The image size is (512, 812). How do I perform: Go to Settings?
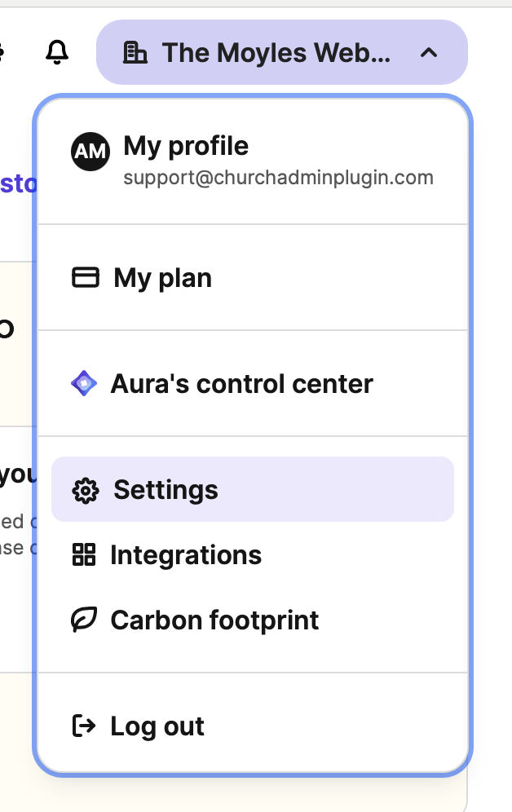click(166, 490)
